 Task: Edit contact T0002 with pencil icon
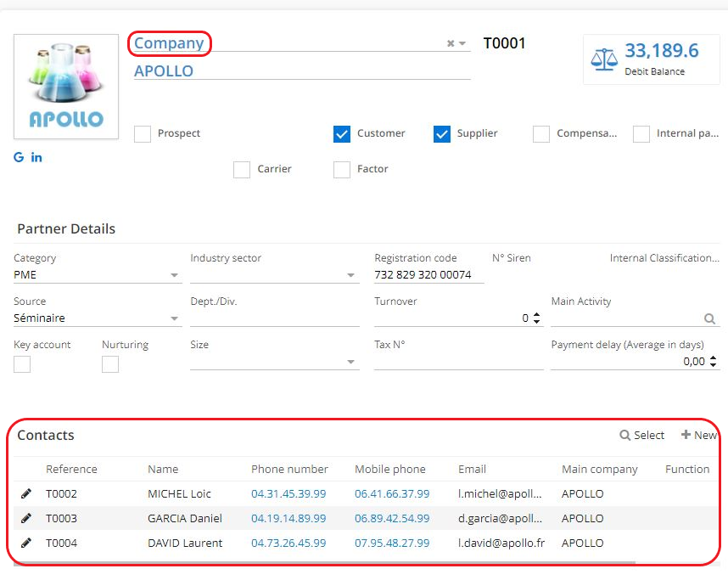(26, 493)
